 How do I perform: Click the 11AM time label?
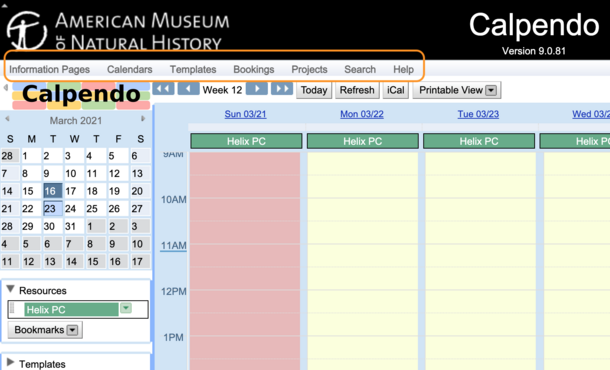click(174, 246)
